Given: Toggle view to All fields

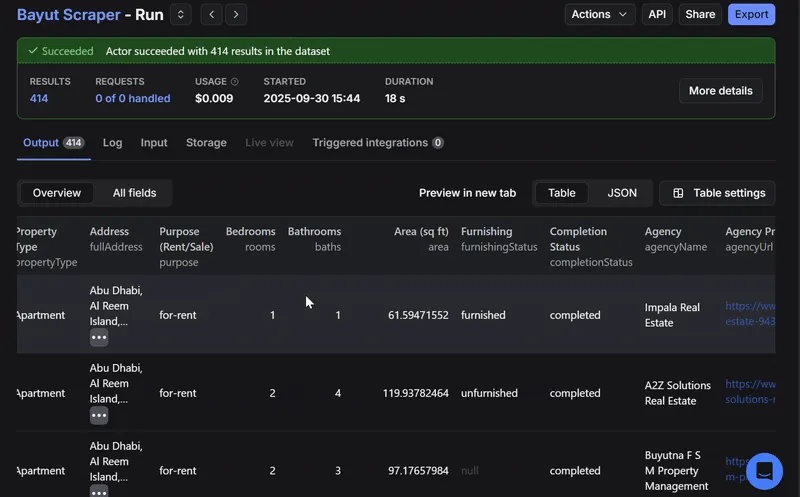Looking at the screenshot, I should pyautogui.click(x=134, y=193).
